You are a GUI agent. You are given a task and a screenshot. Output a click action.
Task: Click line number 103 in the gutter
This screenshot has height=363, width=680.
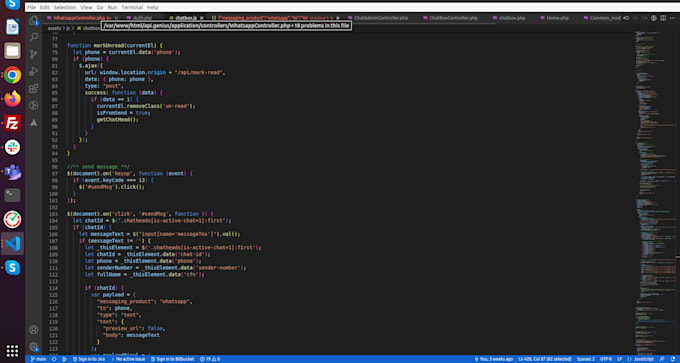click(x=54, y=214)
